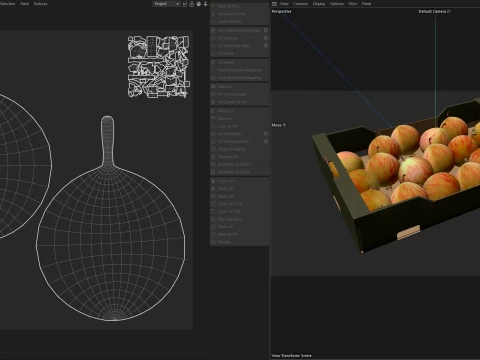Click the Add UV Pins icon
The width and height of the screenshot is (480, 360).
213,6
